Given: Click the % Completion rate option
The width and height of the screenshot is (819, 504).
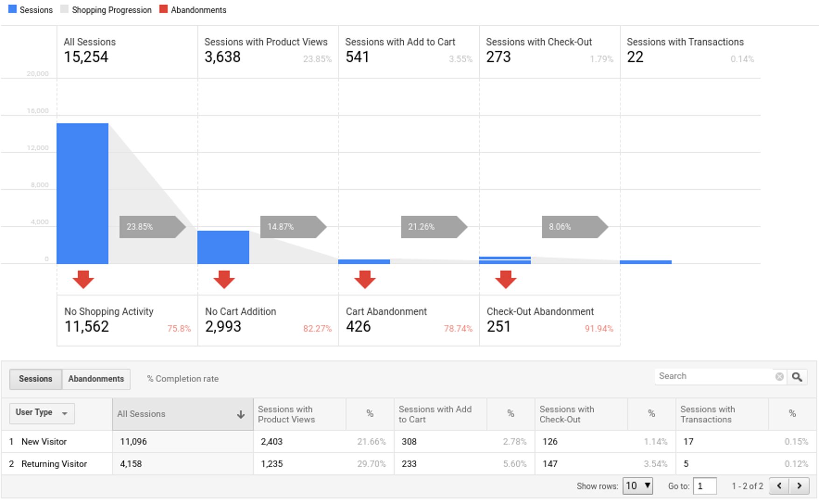Looking at the screenshot, I should coord(182,379).
